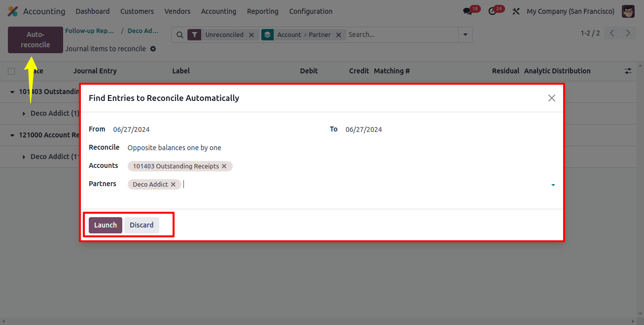Open the Accounting menu item
The width and height of the screenshot is (644, 325).
point(218,11)
